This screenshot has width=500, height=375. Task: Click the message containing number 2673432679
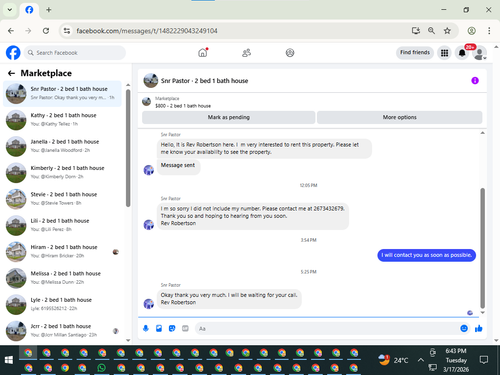253,216
